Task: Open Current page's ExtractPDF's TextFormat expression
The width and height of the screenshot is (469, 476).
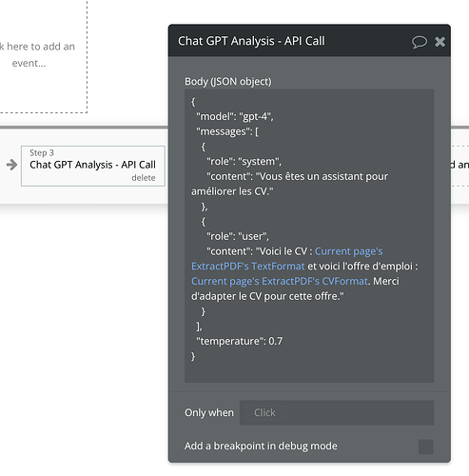Action: point(287,259)
